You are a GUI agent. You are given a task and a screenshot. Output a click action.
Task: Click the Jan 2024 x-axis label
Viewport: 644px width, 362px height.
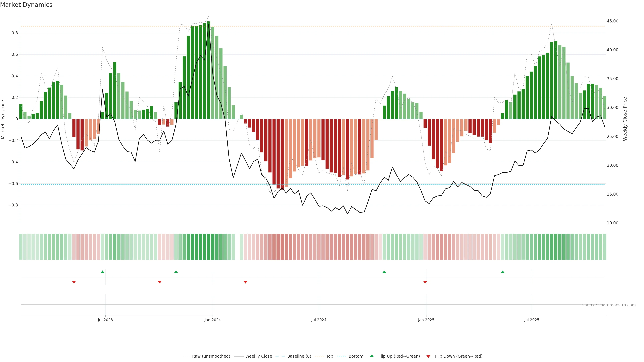[212, 320]
